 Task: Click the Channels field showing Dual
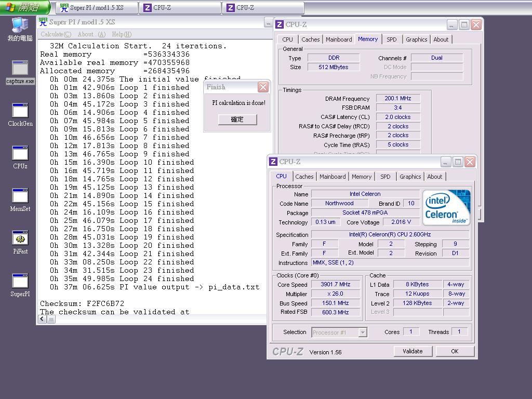(x=437, y=58)
